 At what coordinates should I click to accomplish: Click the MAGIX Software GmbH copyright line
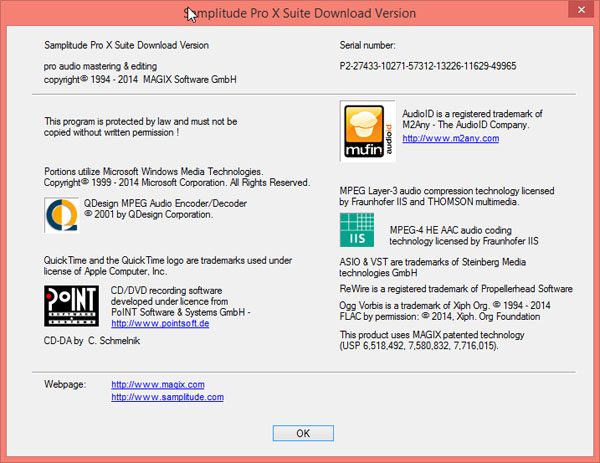click(139, 78)
